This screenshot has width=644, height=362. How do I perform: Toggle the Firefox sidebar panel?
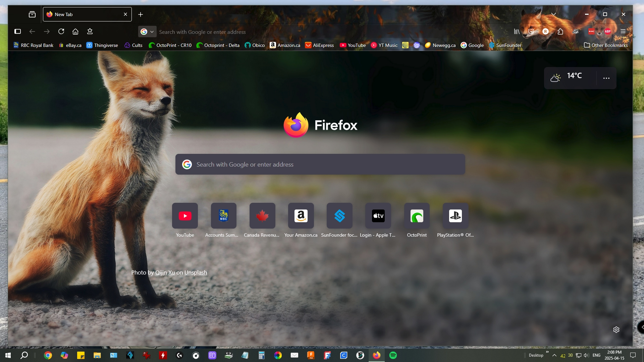point(18,32)
